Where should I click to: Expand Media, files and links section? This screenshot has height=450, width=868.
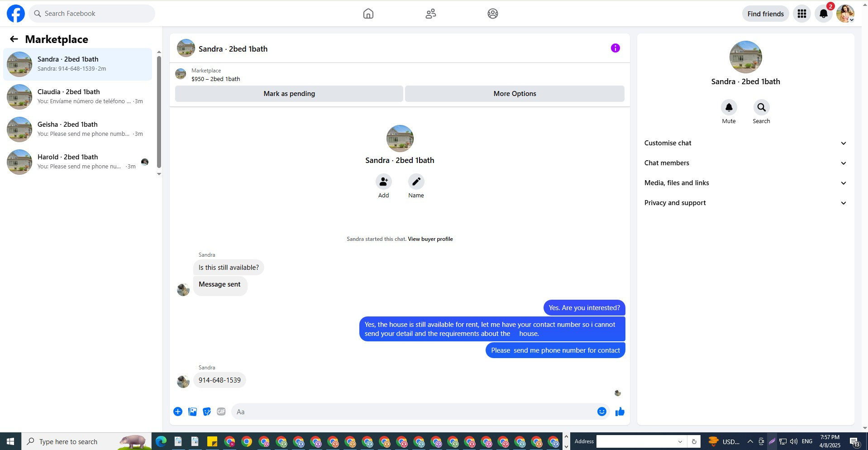pyautogui.click(x=745, y=183)
